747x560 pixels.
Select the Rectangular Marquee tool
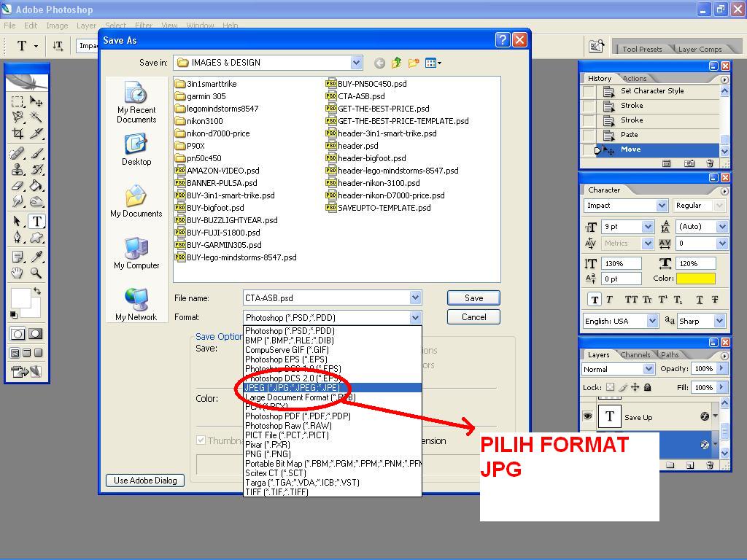(x=18, y=101)
